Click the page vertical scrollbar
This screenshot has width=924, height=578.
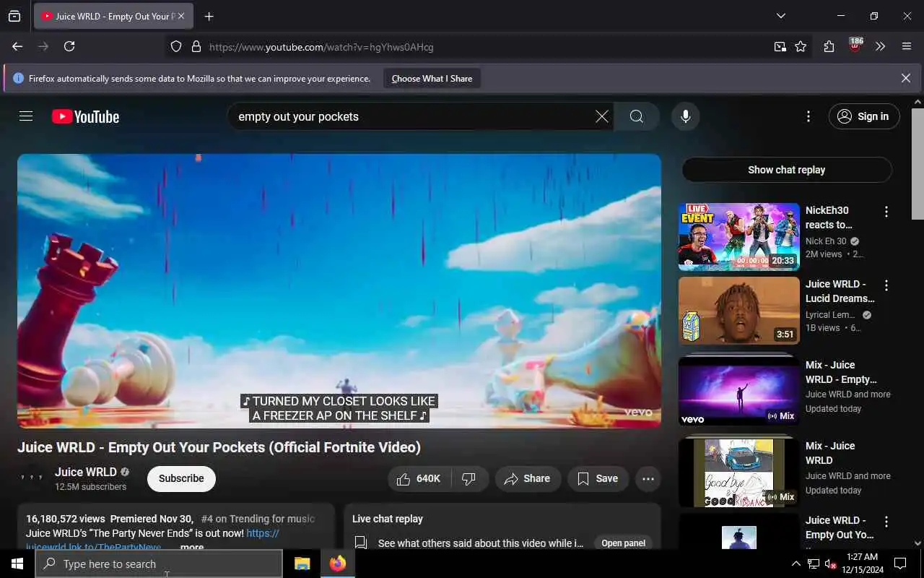[918, 163]
